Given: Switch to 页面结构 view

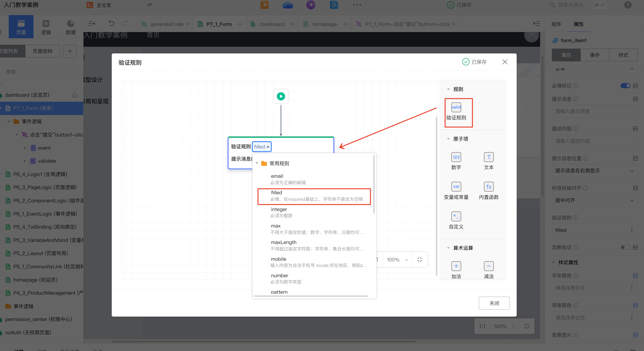Looking at the screenshot, I should click(42, 51).
